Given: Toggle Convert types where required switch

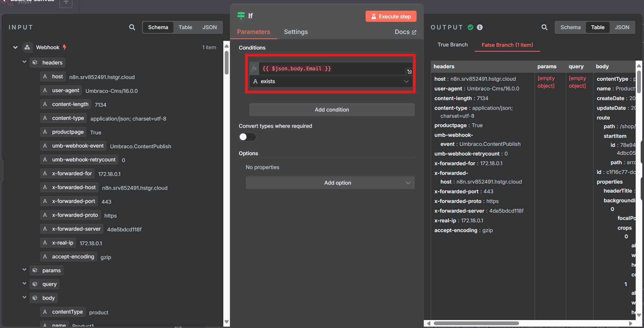Looking at the screenshot, I should pyautogui.click(x=247, y=137).
